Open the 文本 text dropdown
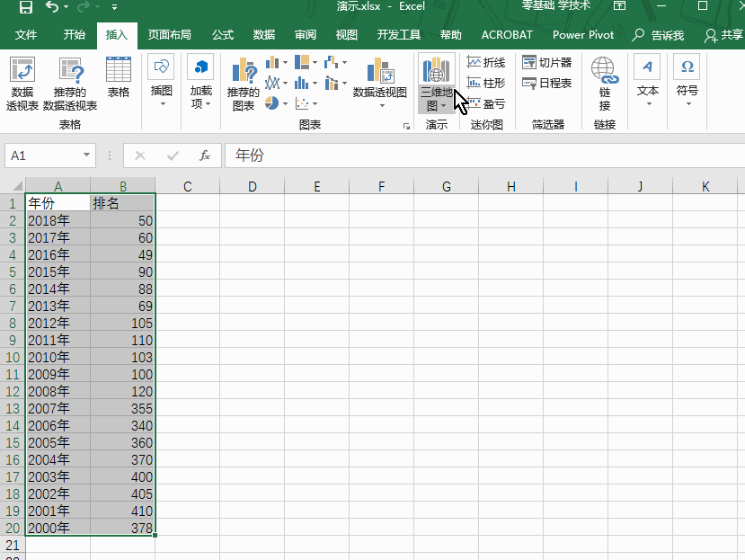Image resolution: width=745 pixels, height=560 pixels. (x=648, y=82)
